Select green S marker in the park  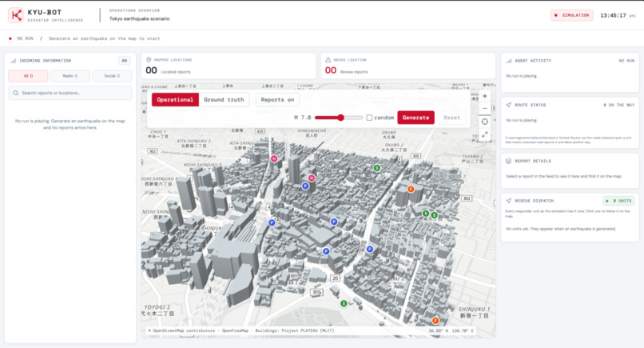344,303
